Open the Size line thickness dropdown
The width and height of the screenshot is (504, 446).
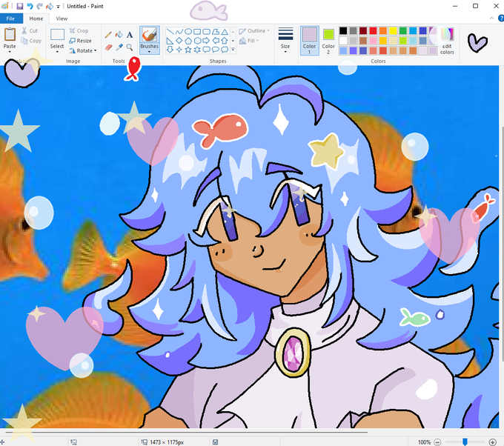pos(285,41)
